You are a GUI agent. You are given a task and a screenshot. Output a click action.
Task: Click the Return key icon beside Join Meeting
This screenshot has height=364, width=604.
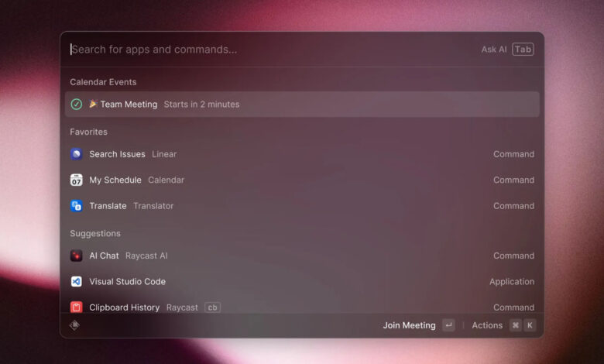(x=448, y=325)
